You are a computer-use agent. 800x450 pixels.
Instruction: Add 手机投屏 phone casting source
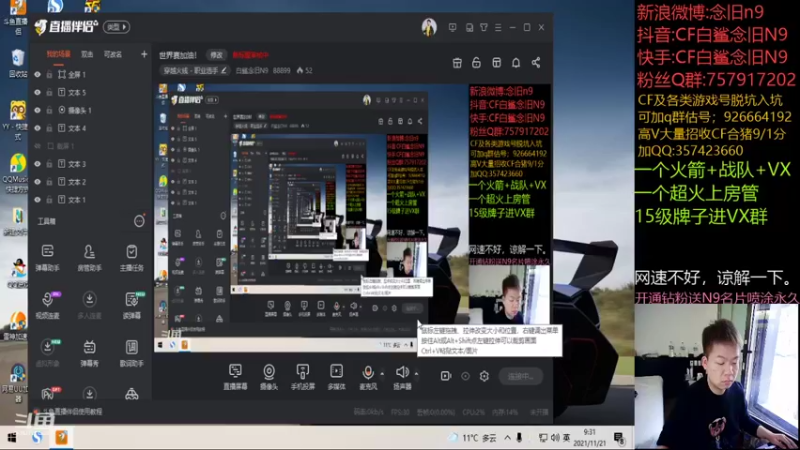pos(303,377)
